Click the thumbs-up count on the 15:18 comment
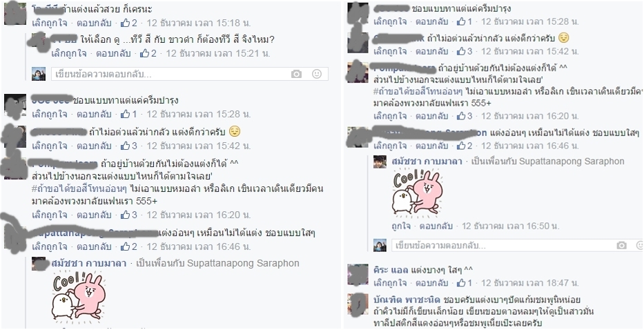Image resolution: width=644 pixels, height=330 pixels. pos(129,23)
